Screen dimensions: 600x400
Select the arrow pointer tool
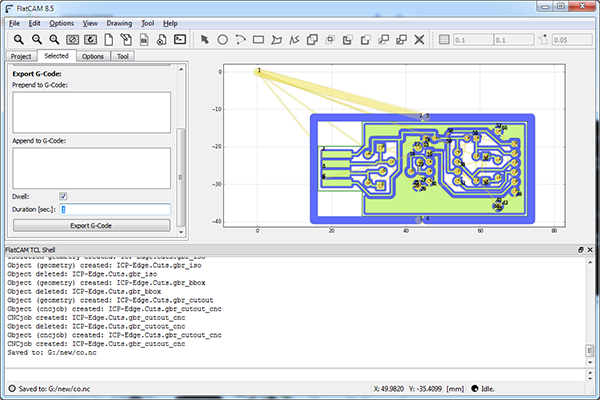click(205, 39)
